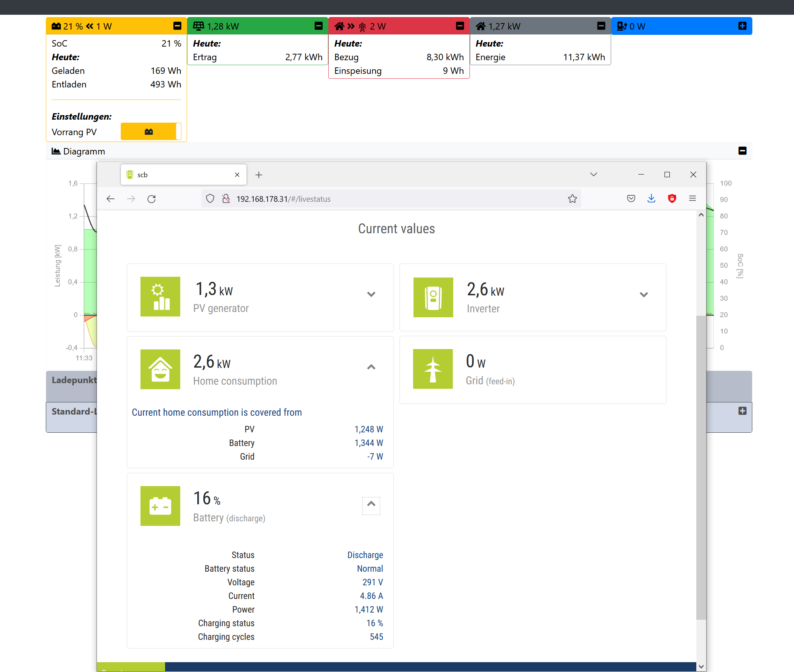Open a new browser tab
The height and width of the screenshot is (672, 794).
(x=259, y=175)
